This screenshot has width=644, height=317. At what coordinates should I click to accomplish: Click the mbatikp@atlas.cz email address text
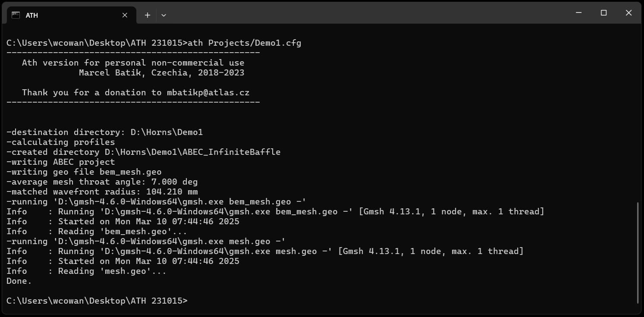pyautogui.click(x=208, y=92)
